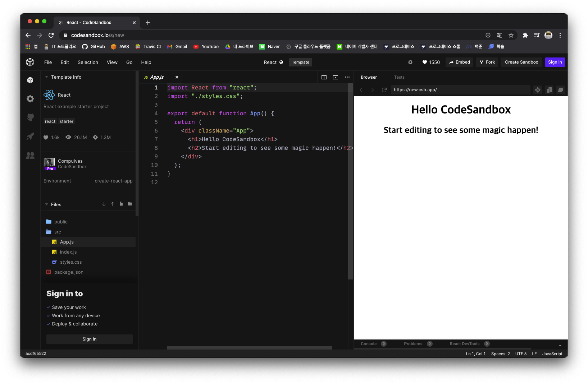Click the Embed button
This screenshot has height=384, width=588.
click(460, 62)
